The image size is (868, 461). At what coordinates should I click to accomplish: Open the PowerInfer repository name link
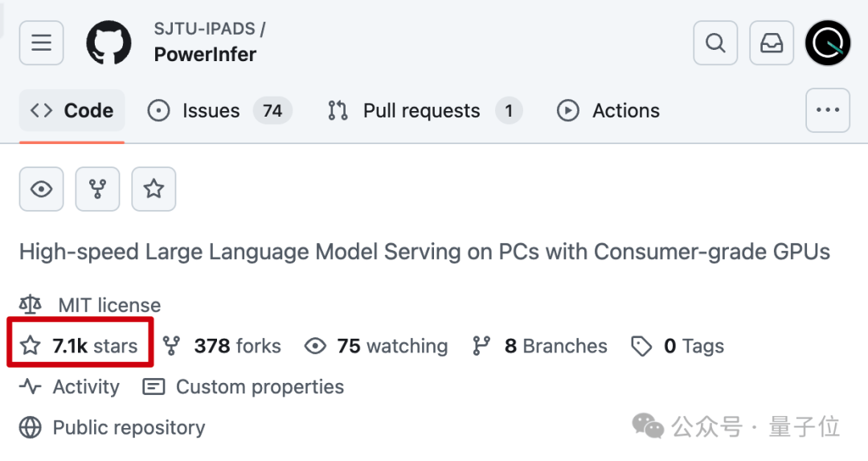(205, 55)
